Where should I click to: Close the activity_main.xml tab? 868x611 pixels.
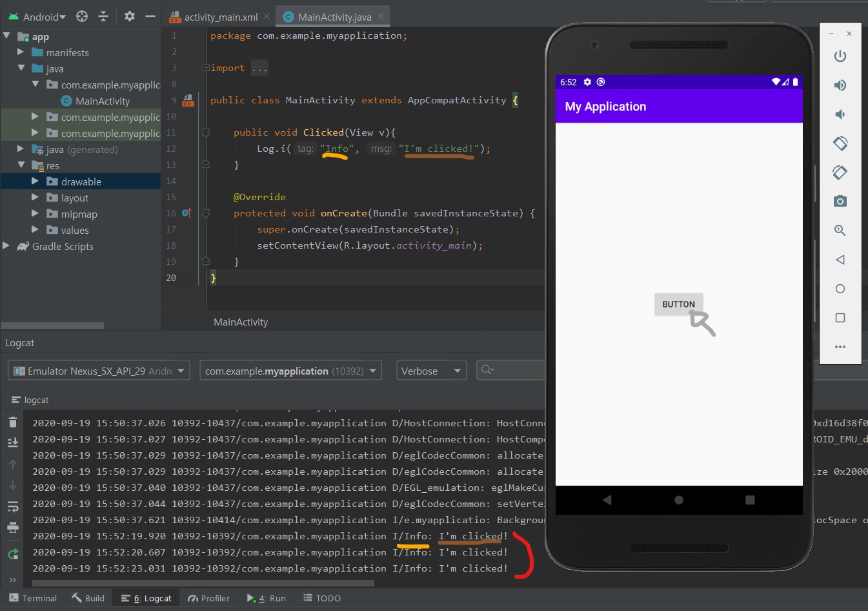pyautogui.click(x=267, y=17)
